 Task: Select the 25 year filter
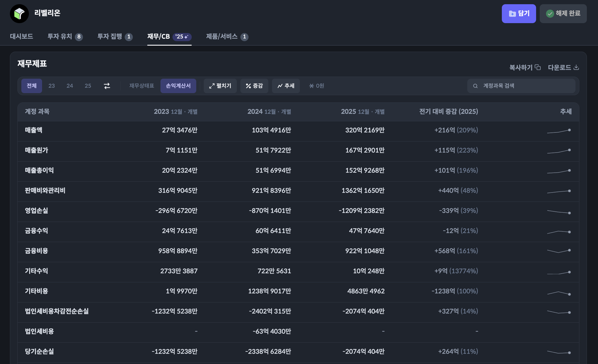(88, 86)
